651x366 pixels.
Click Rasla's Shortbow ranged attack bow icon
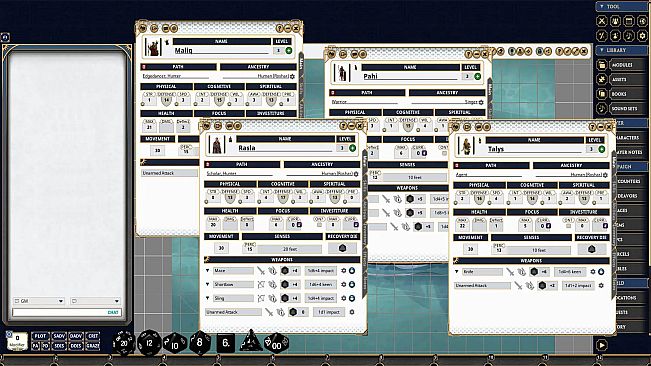261,284
